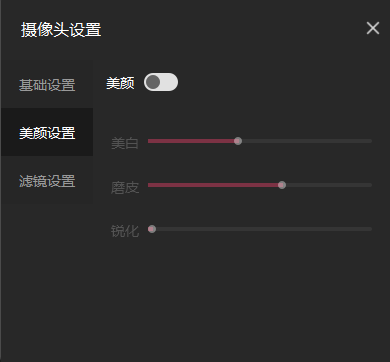Select the 美颜设置 tab
The image size is (390, 362).
pos(47,132)
